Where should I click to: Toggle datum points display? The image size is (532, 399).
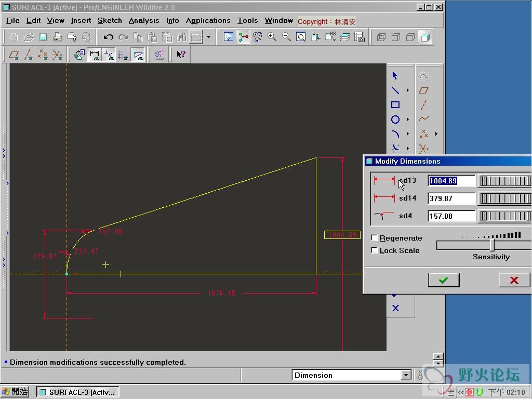pos(43,54)
